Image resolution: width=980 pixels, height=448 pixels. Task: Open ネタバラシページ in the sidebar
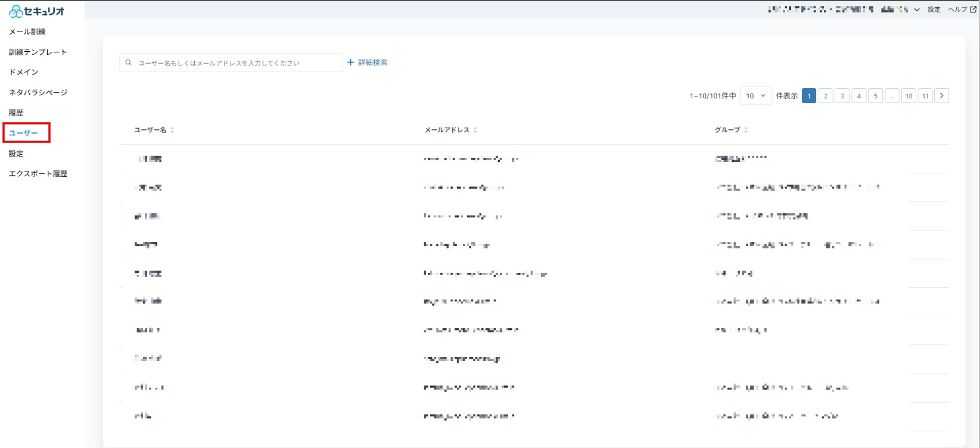[x=38, y=92]
